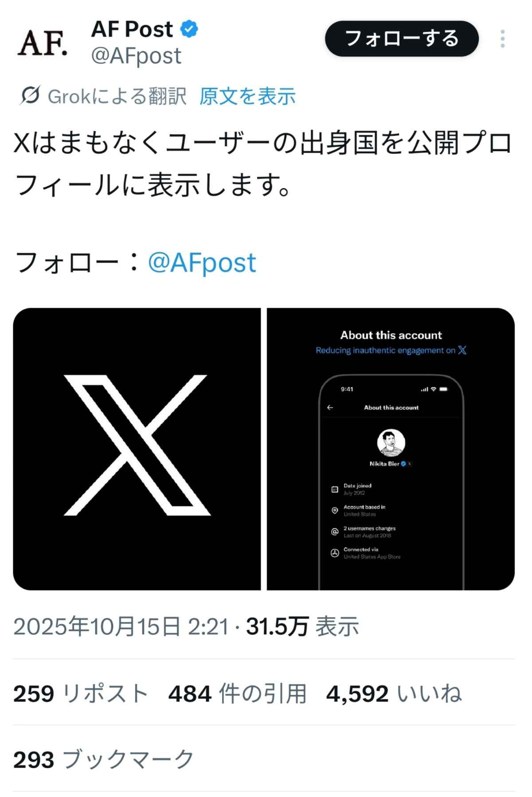Follow AF Post with フォローする button
This screenshot has width=532, height=797.
402,39
